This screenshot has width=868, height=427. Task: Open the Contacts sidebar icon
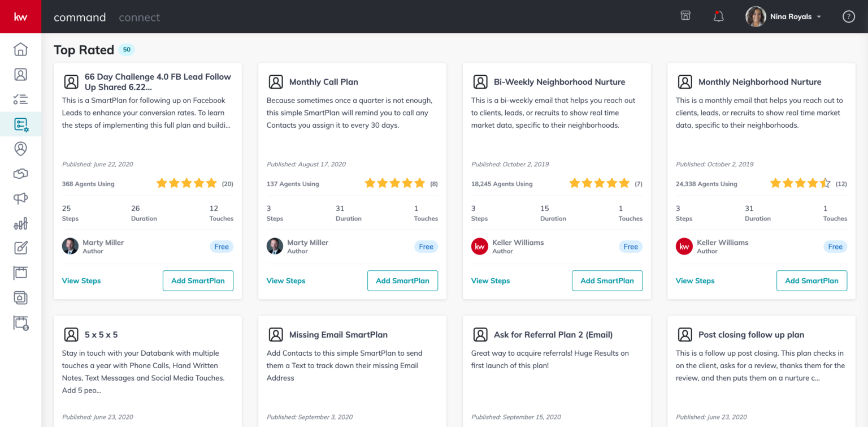(x=20, y=74)
